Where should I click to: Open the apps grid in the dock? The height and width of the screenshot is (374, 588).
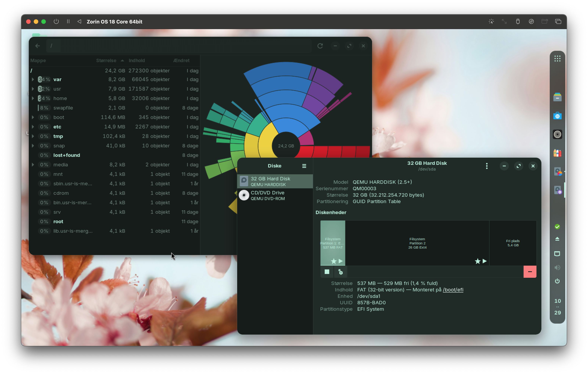click(557, 59)
